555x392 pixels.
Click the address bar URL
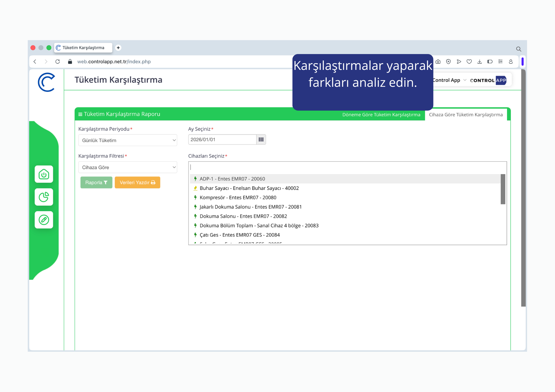[x=114, y=62]
